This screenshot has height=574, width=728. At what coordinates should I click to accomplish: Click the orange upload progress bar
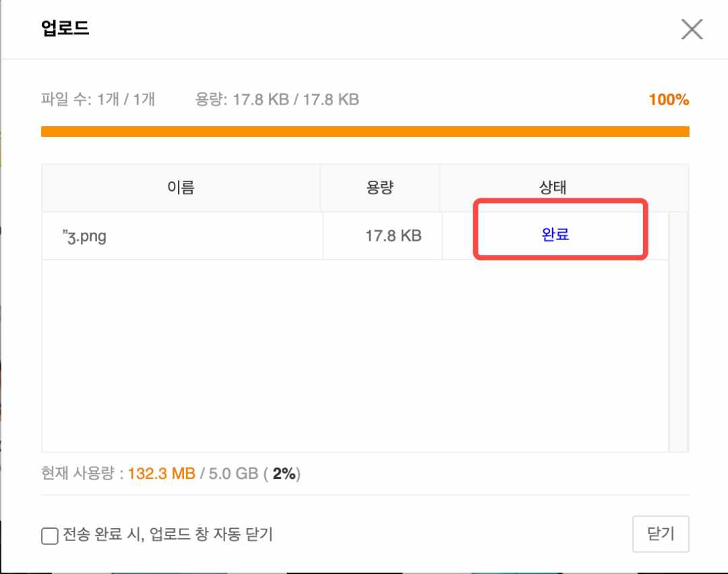pyautogui.click(x=365, y=132)
